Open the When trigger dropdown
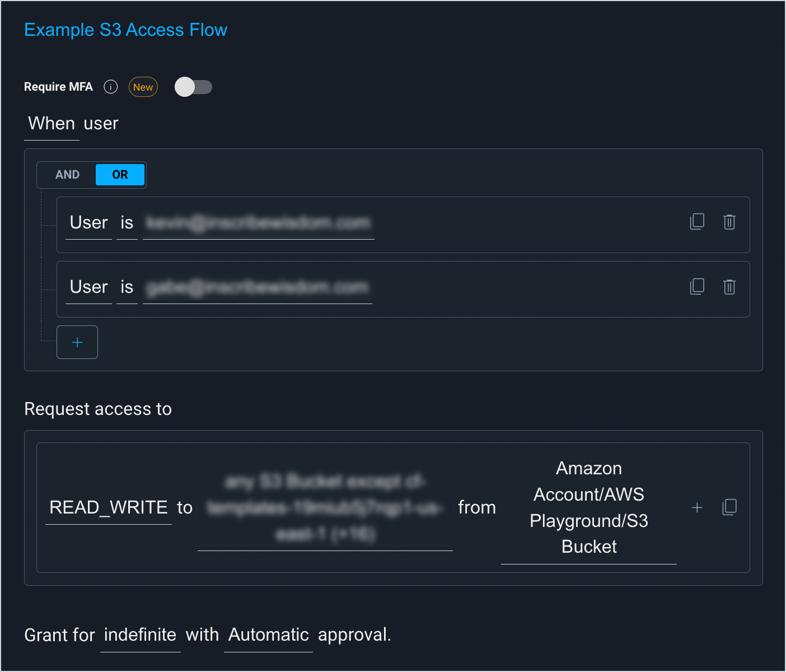786x672 pixels. coord(52,124)
